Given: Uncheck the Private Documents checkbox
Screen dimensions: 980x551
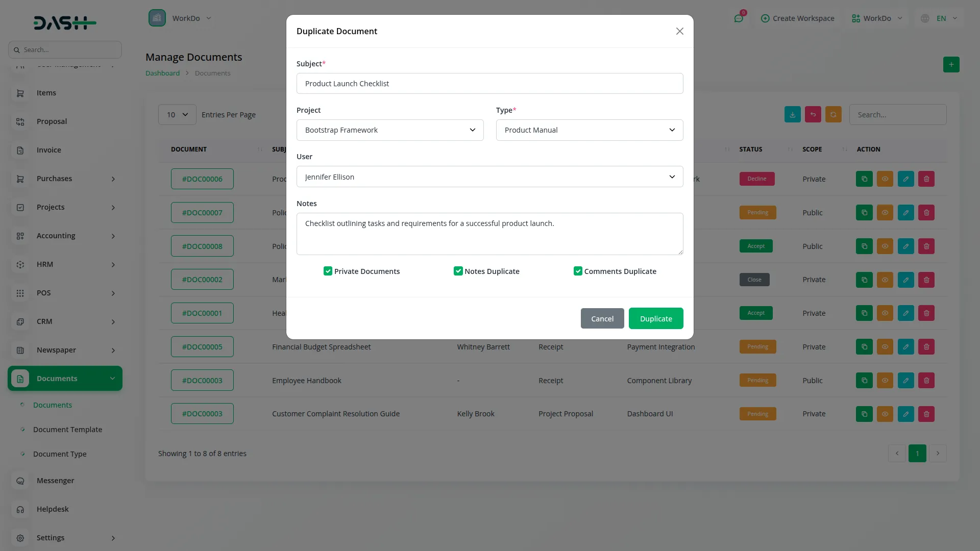Looking at the screenshot, I should tap(328, 271).
